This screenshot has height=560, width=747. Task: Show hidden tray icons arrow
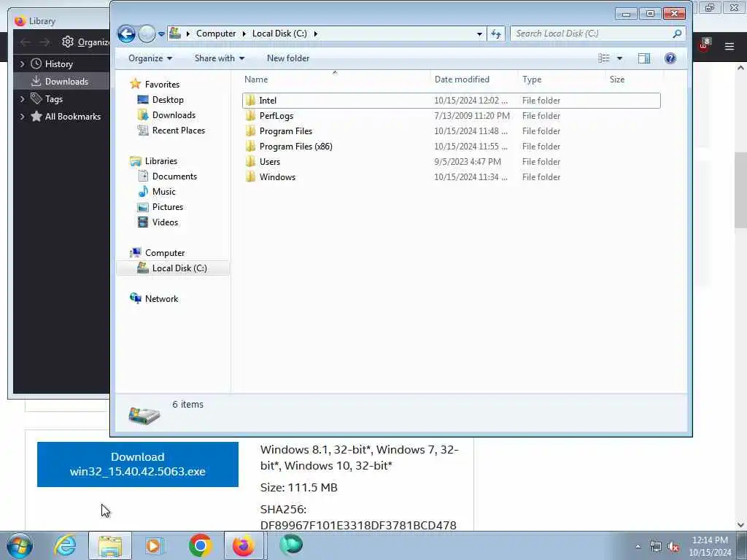638,547
